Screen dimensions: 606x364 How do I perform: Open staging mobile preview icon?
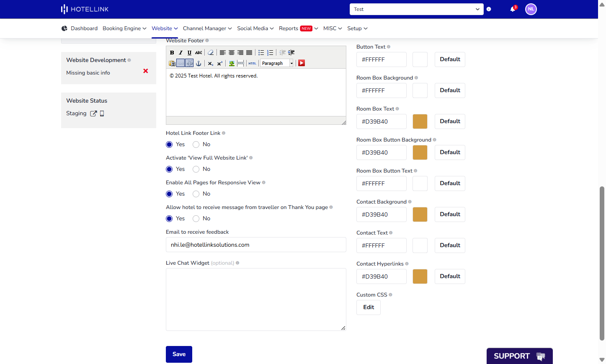pos(102,114)
